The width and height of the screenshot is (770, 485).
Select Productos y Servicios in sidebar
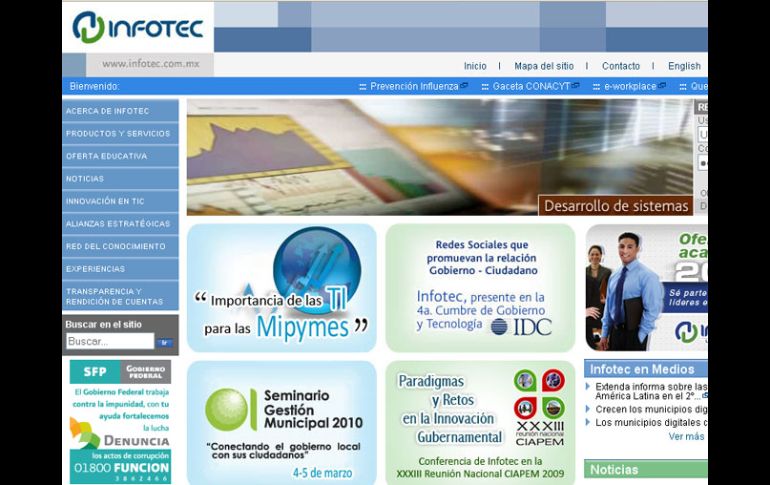[x=120, y=133]
